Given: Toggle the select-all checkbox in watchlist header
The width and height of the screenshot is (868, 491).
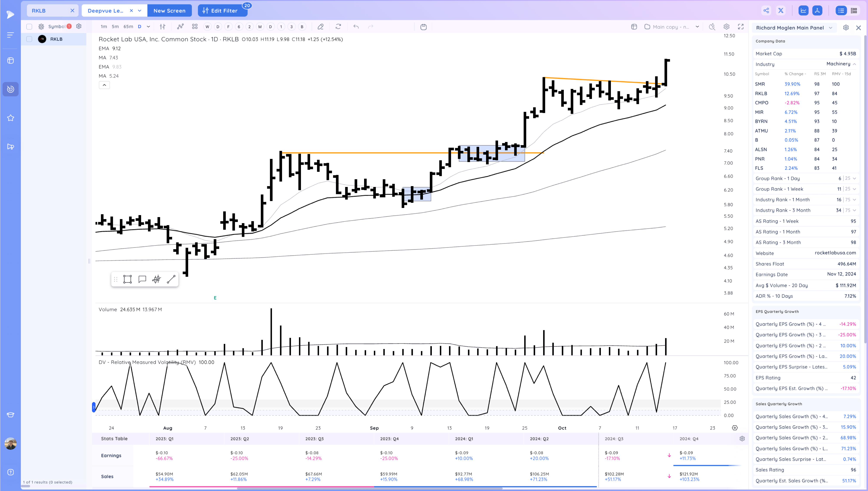Looking at the screenshot, I should (x=29, y=27).
